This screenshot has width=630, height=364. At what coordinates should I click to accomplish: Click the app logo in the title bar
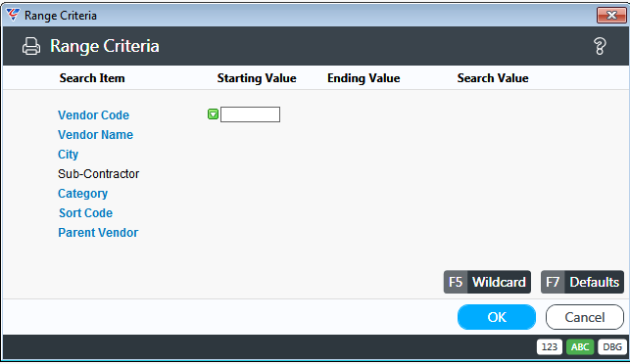[13, 16]
